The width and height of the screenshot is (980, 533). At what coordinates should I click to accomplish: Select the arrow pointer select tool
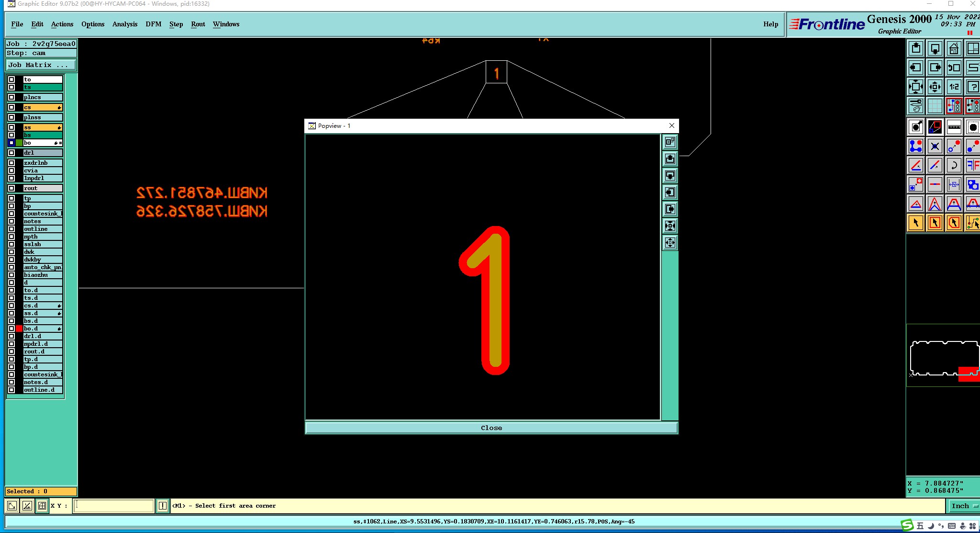pos(915,223)
